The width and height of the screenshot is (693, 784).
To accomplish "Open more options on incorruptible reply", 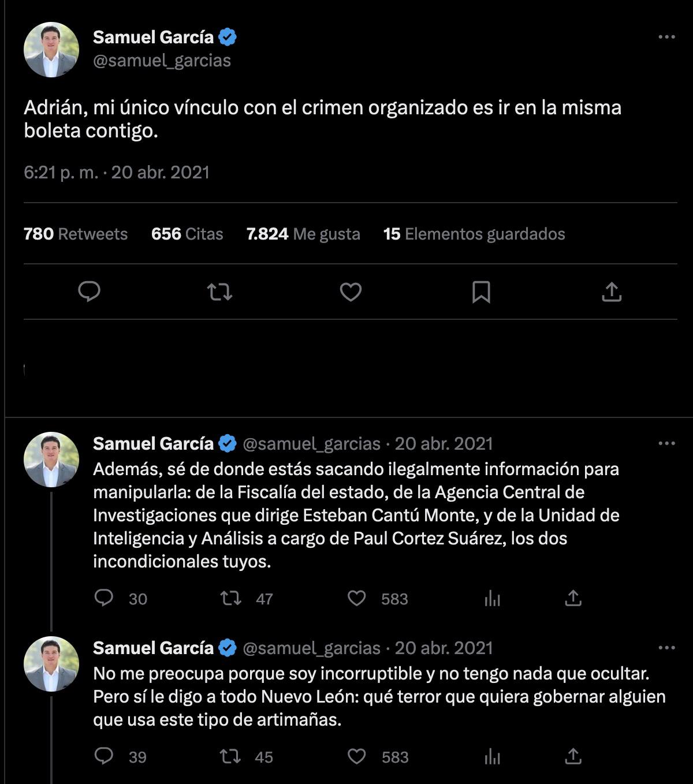I will [666, 648].
